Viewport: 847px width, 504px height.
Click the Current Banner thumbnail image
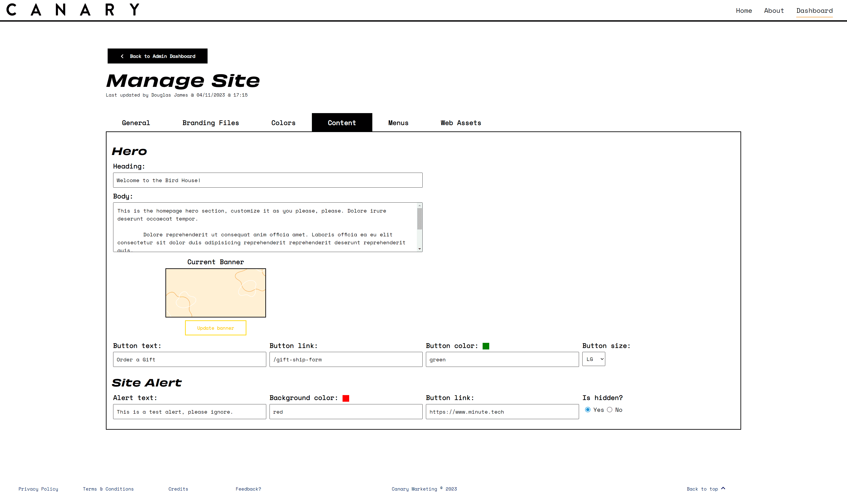click(x=215, y=293)
